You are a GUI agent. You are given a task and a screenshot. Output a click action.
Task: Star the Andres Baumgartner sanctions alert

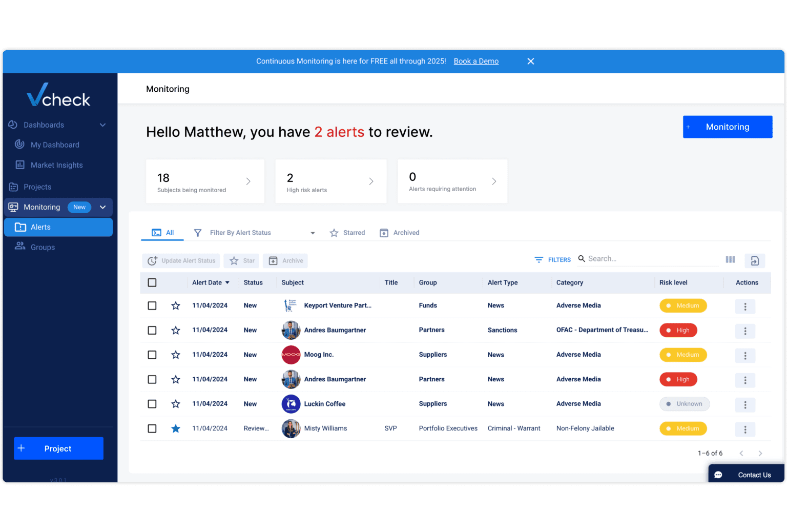click(x=176, y=330)
